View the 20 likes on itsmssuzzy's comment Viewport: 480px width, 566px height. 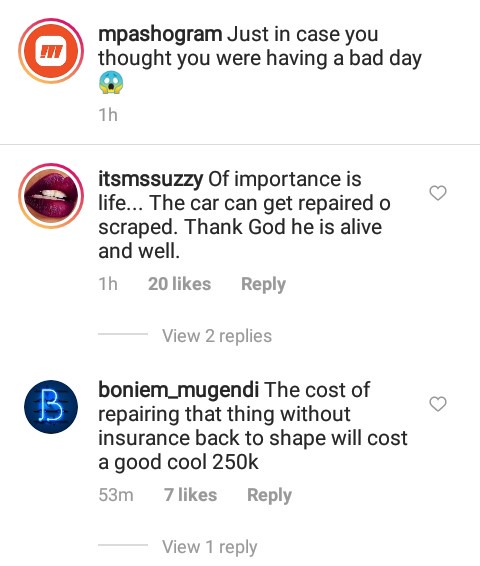[179, 284]
